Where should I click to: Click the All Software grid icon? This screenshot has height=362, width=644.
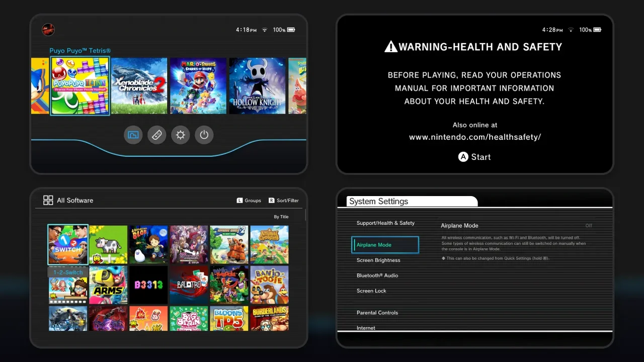[48, 200]
